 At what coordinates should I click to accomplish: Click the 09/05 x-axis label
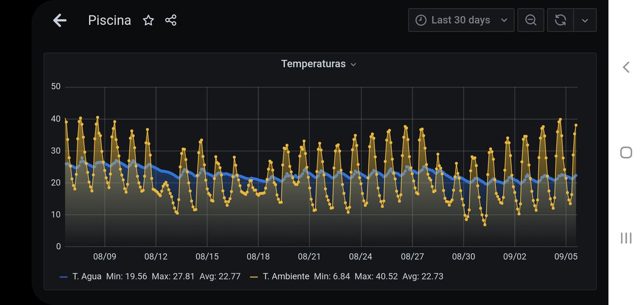click(x=566, y=257)
